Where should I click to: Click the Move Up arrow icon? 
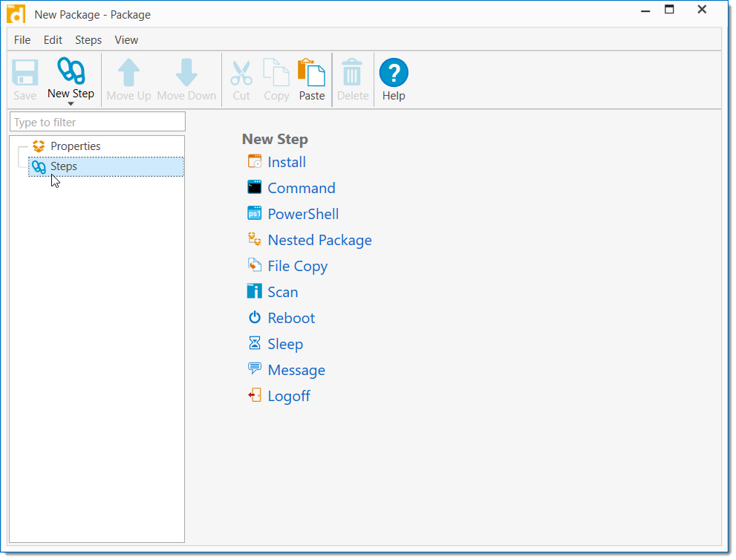(128, 72)
